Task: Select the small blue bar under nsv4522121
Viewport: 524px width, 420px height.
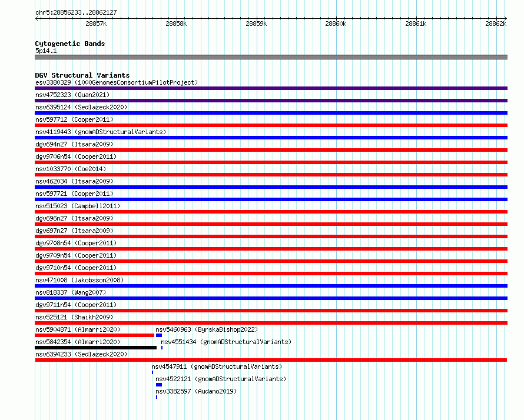Action: tap(159, 385)
